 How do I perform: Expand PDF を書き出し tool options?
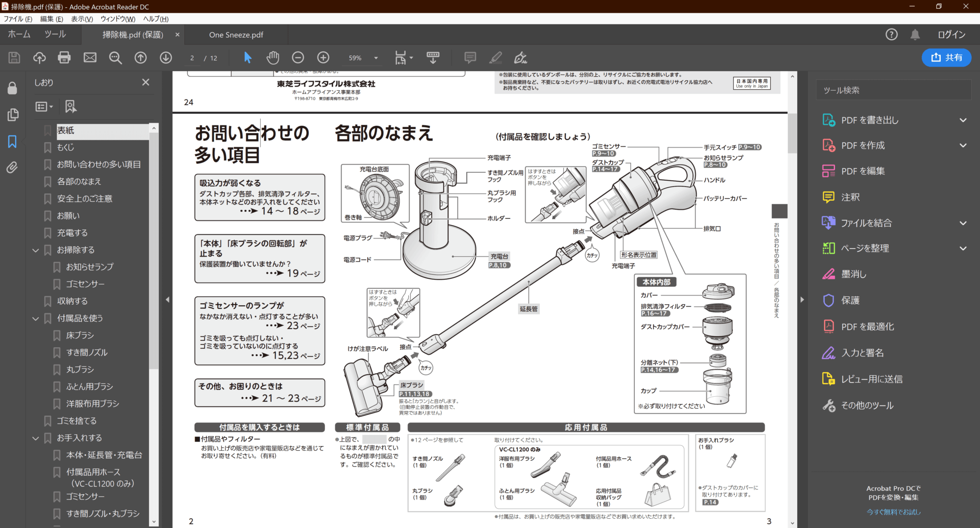(963, 120)
